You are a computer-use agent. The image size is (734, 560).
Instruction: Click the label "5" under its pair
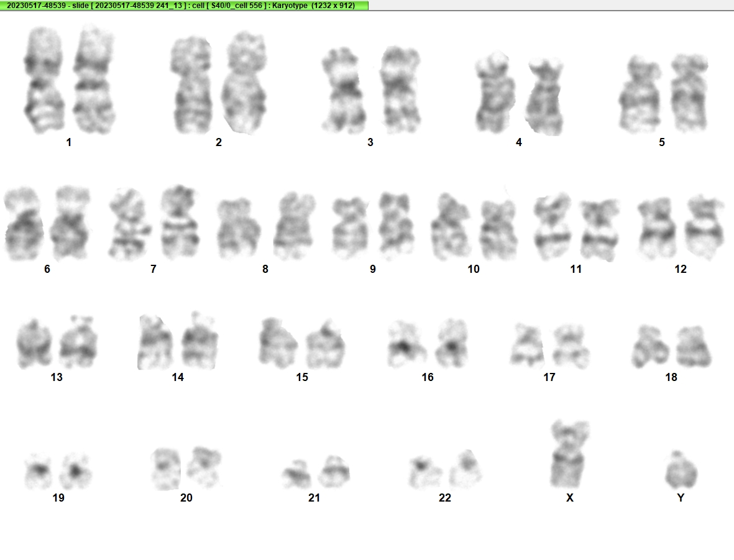pos(662,142)
